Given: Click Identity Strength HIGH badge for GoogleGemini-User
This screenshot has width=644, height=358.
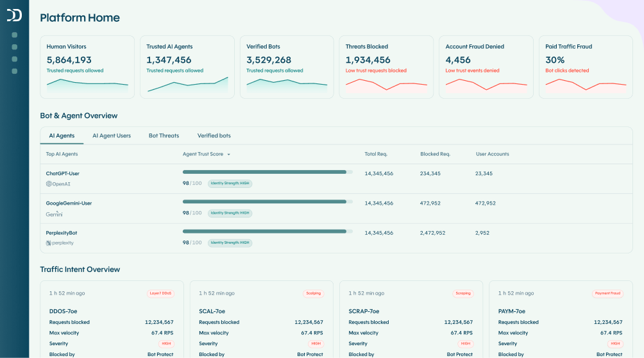Looking at the screenshot, I should 230,213.
